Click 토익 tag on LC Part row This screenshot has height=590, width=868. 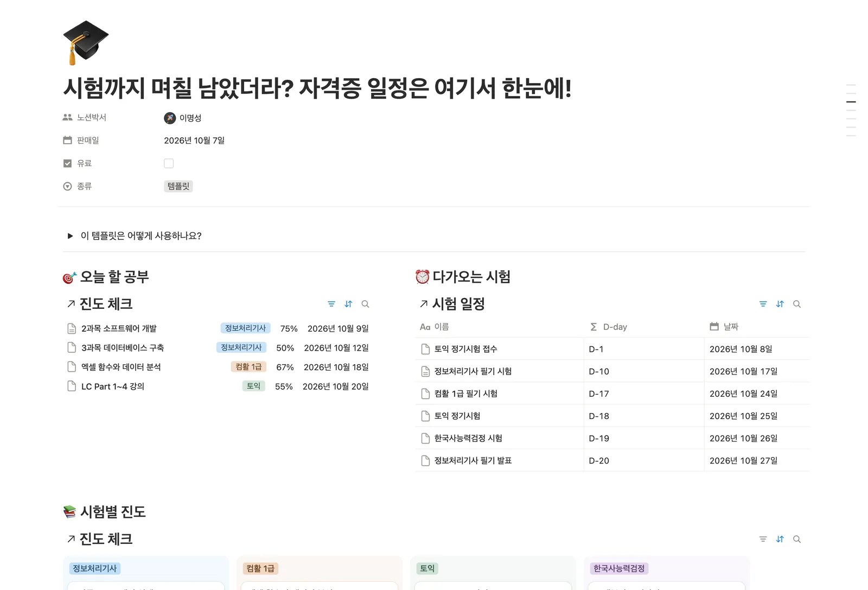point(254,386)
